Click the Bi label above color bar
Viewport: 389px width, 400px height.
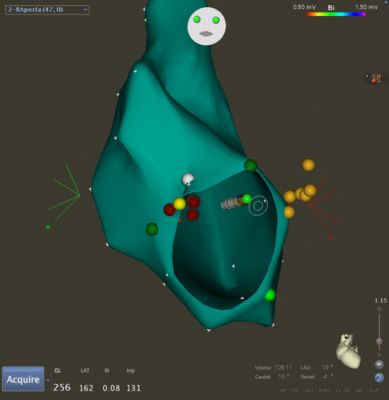[x=331, y=8]
